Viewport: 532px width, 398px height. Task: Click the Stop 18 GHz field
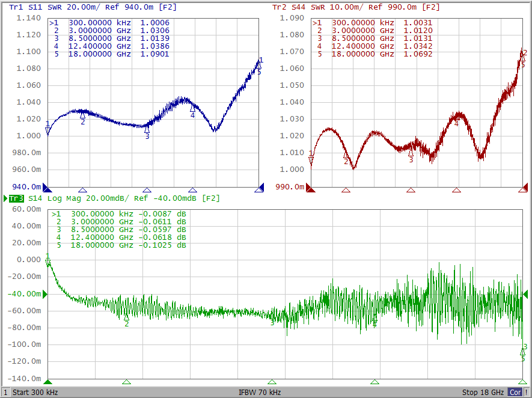483,392
